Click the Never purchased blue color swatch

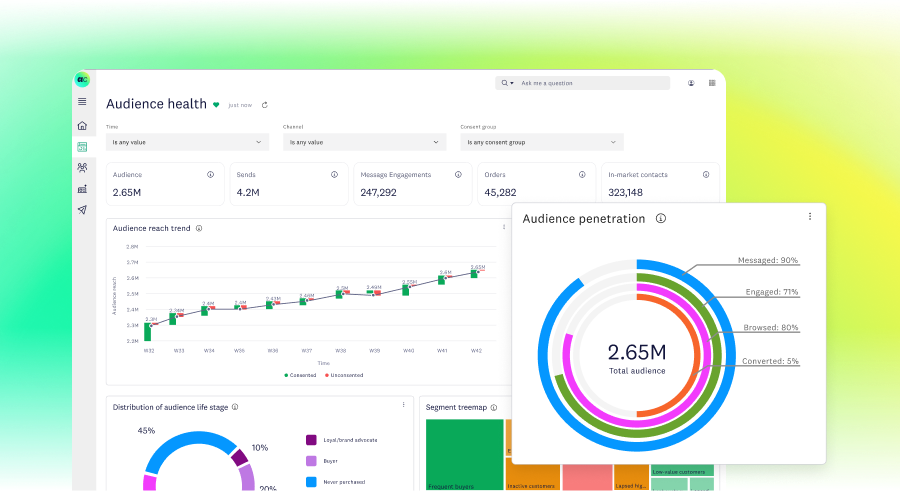311,482
